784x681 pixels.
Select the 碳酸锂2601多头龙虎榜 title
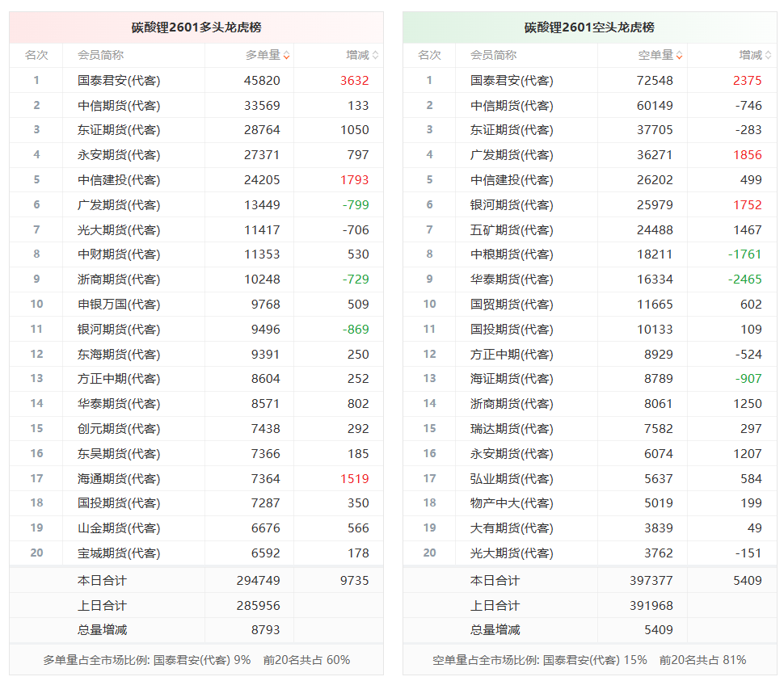196,27
